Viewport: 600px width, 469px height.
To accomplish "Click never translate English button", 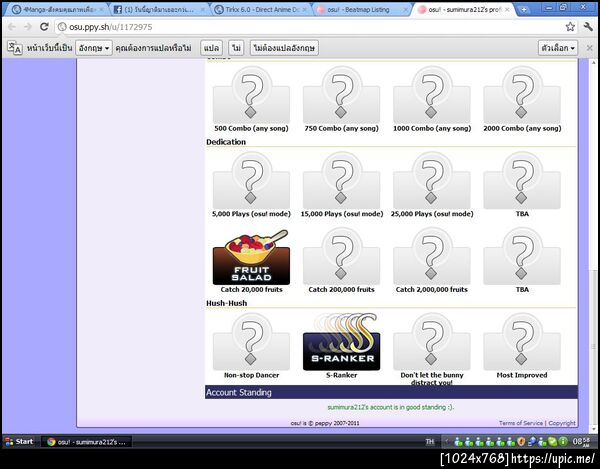I will (284, 48).
